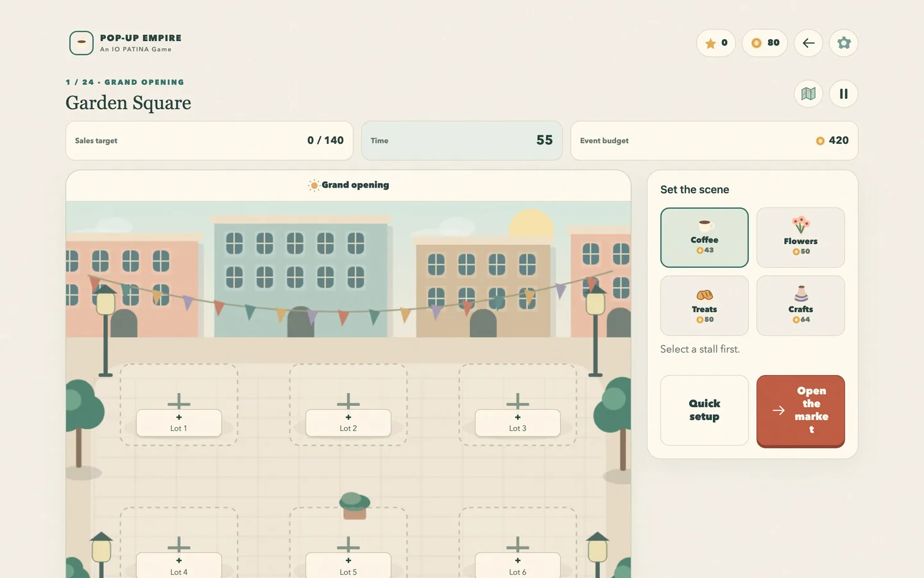Screen dimensions: 924x578
Task: Click the Time counter panel
Action: pyautogui.click(x=462, y=141)
